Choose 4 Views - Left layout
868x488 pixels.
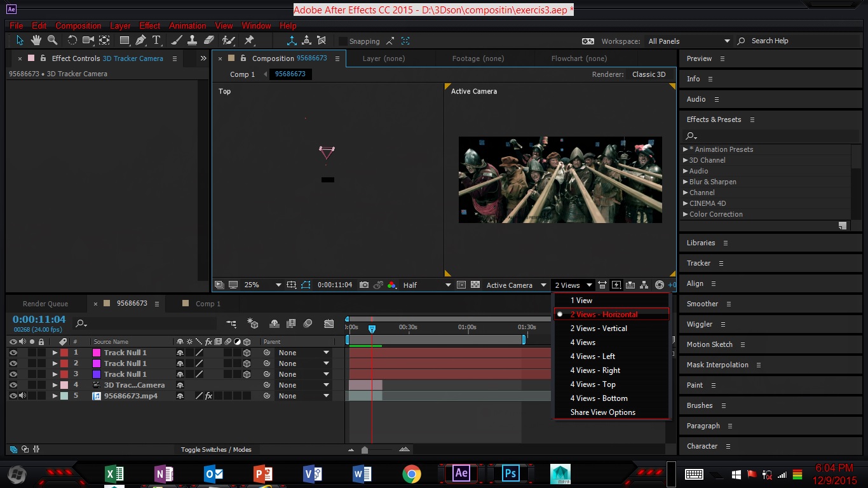611,356
